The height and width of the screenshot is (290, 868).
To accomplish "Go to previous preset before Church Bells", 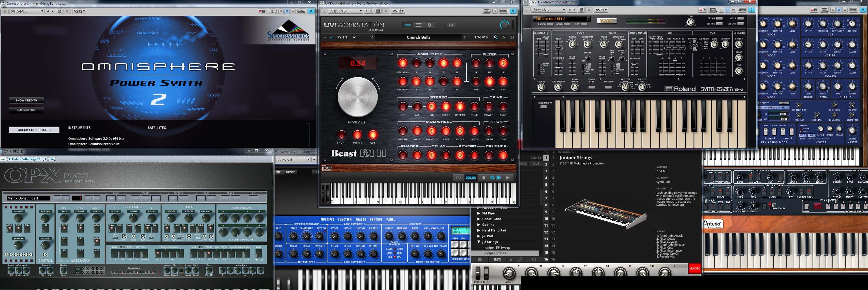I will [x=372, y=37].
